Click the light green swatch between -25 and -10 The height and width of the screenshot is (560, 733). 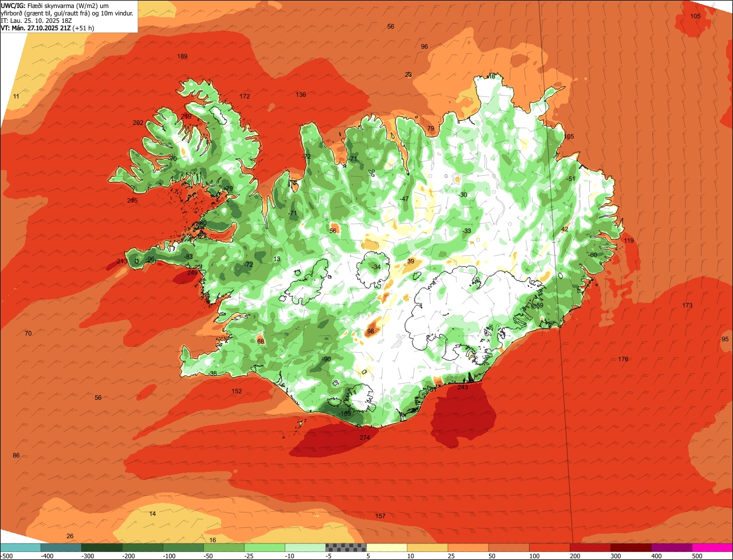click(x=265, y=547)
